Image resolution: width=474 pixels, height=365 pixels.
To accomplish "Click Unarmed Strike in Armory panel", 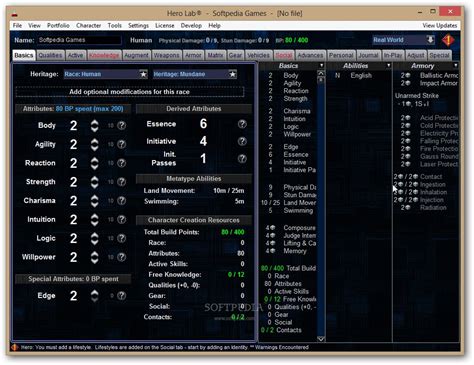I will coord(417,96).
